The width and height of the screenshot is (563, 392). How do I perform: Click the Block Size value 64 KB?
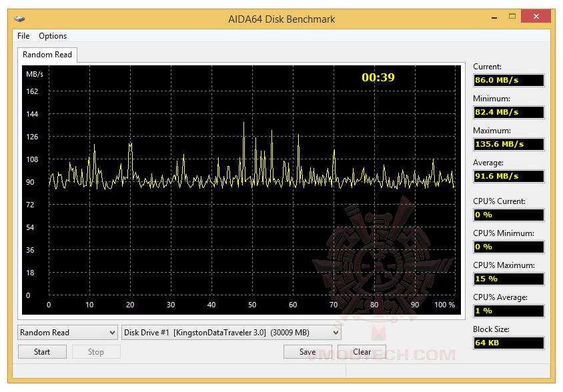coord(508,343)
